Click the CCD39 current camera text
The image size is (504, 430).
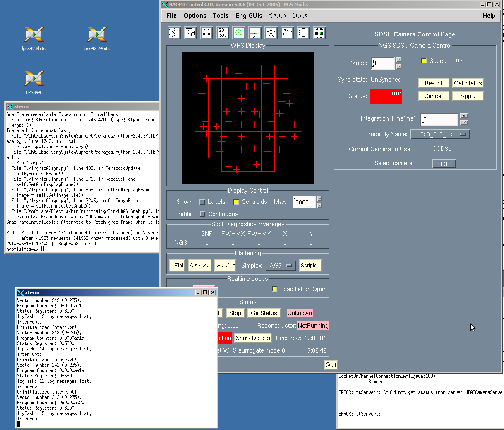tap(442, 149)
